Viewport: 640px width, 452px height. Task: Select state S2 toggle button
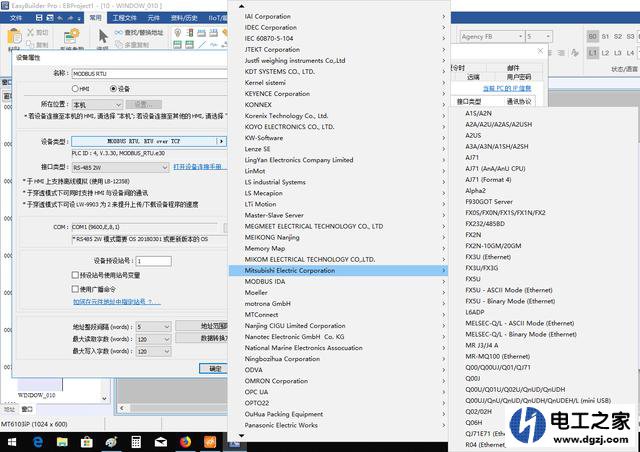[x=618, y=36]
